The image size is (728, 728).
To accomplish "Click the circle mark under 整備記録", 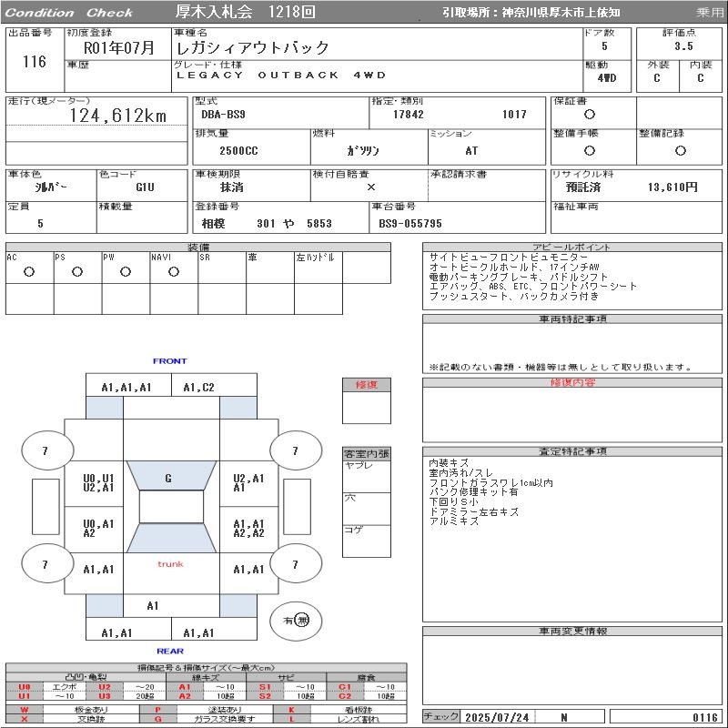I will click(x=680, y=150).
